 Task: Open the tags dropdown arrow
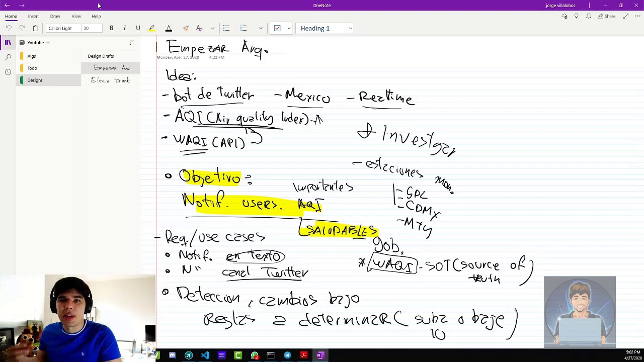pos(289,28)
